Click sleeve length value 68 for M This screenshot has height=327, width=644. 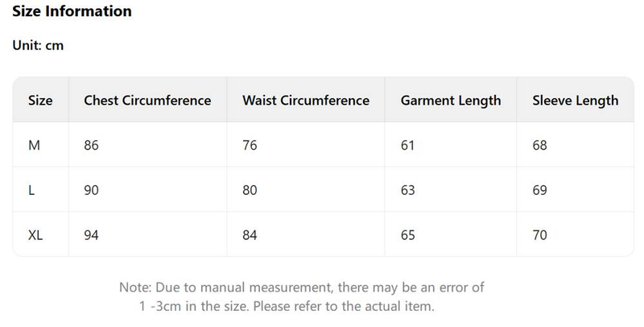tap(540, 146)
